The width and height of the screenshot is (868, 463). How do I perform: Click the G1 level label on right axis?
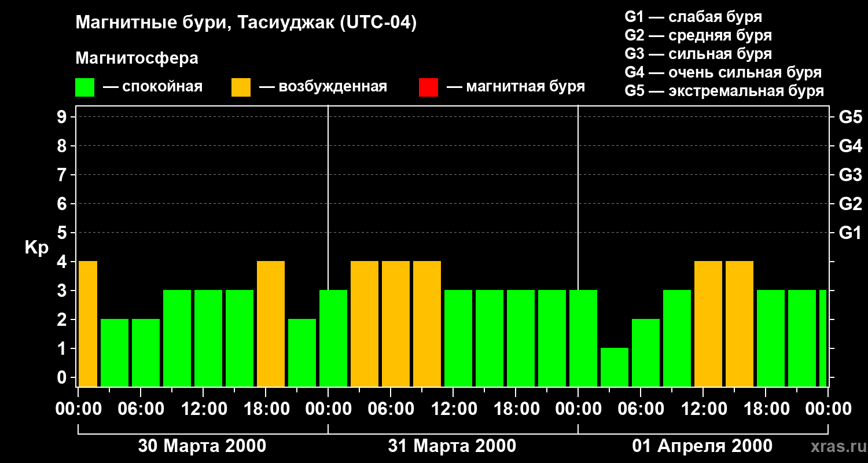point(850,233)
